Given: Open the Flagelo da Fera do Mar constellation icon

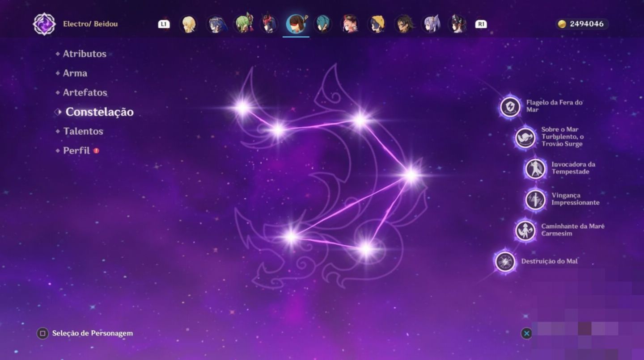Looking at the screenshot, I should (510, 107).
